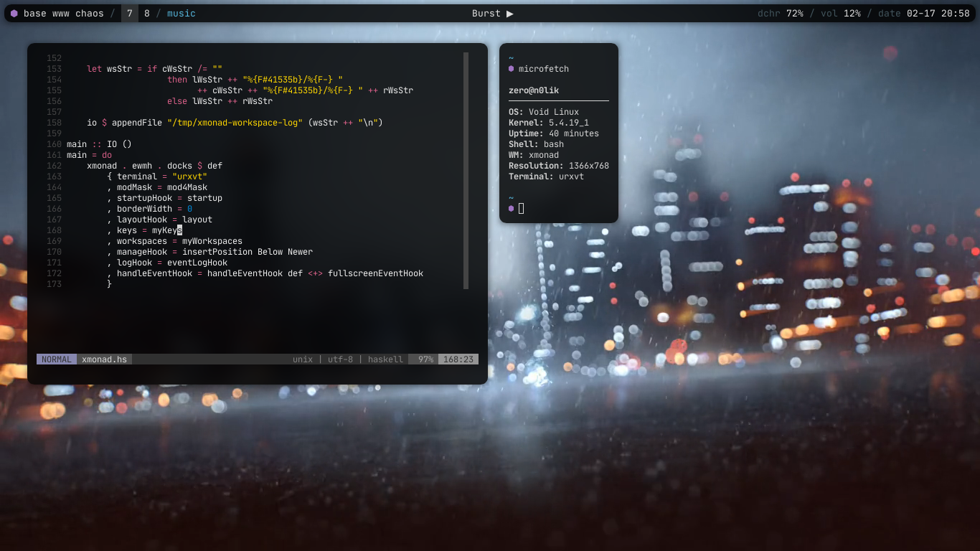Click the play icon next to Burst
Viewport: 980px width, 551px height.
(510, 14)
